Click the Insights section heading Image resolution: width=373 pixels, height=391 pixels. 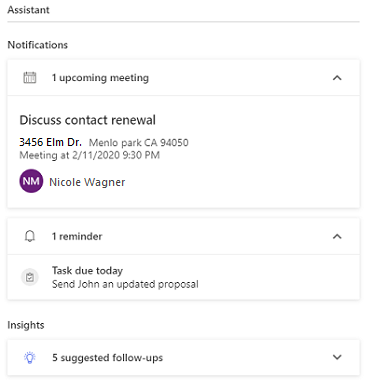(x=26, y=325)
